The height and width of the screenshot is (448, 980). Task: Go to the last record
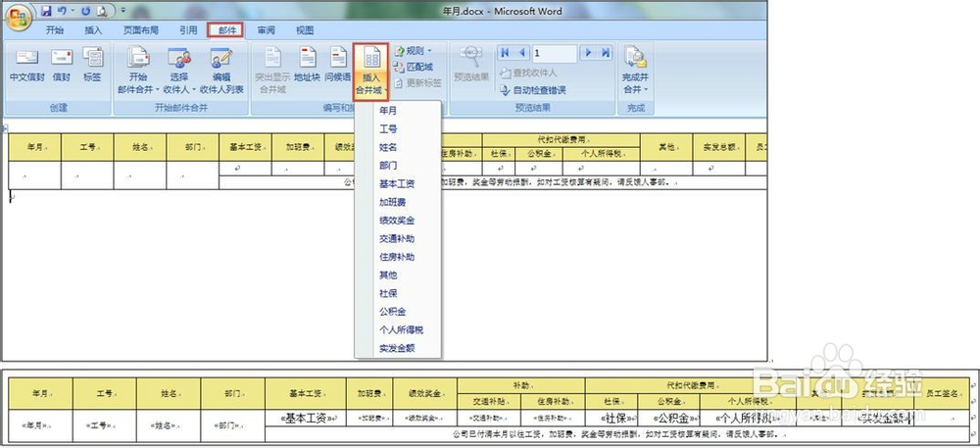(x=605, y=53)
